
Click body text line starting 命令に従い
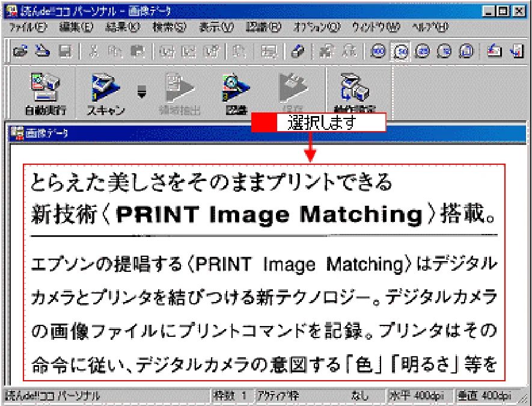point(264,364)
